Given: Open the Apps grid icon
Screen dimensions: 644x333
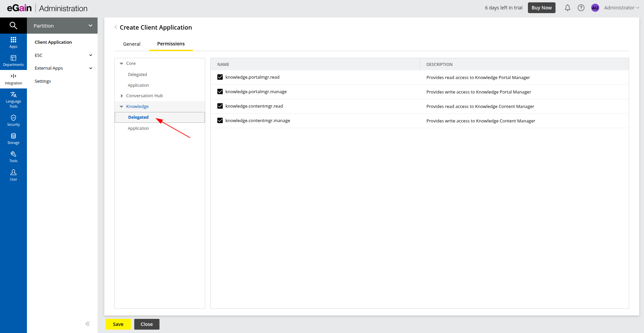Looking at the screenshot, I should click(x=13, y=42).
